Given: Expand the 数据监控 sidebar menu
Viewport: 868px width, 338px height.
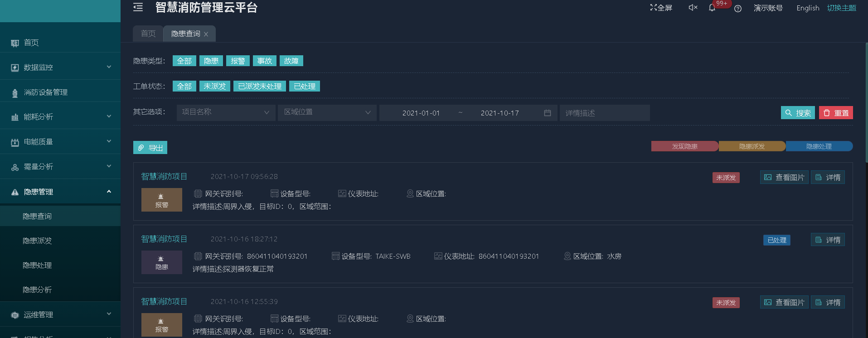Looking at the screenshot, I should pos(60,67).
